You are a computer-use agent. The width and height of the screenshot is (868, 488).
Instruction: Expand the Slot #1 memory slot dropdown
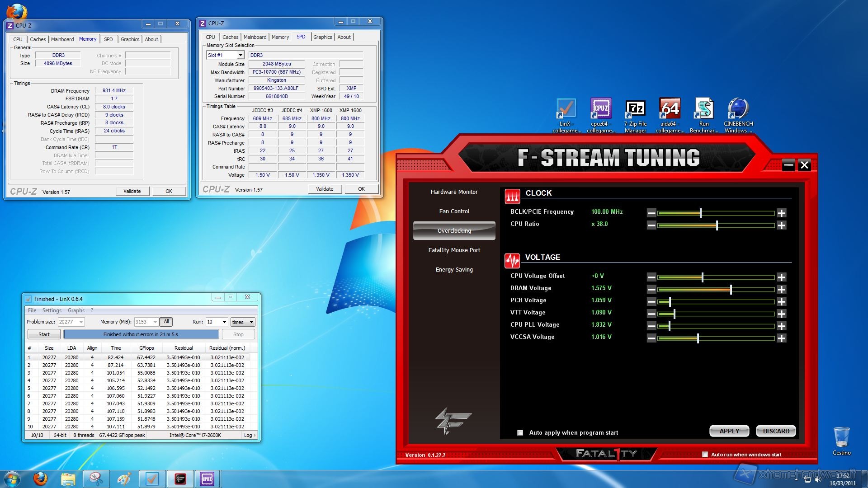(241, 55)
